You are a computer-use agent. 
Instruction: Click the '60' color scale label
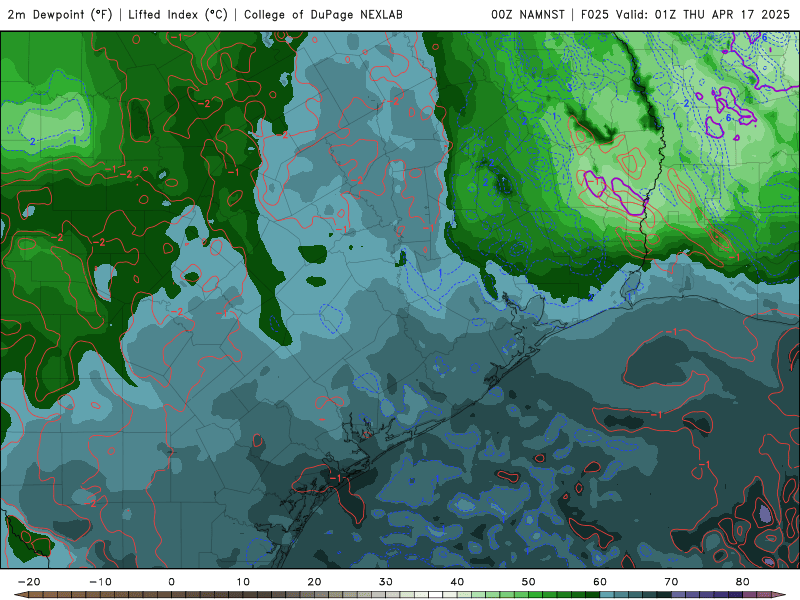pos(600,582)
